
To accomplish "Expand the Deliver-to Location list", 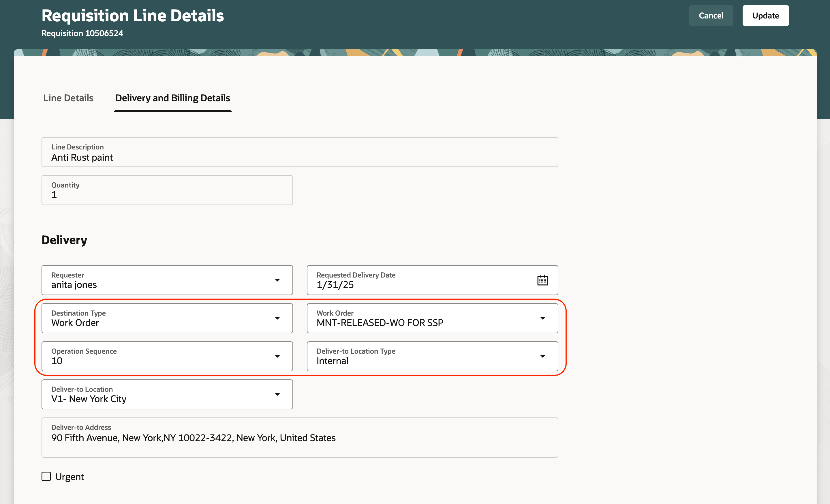I will (277, 394).
